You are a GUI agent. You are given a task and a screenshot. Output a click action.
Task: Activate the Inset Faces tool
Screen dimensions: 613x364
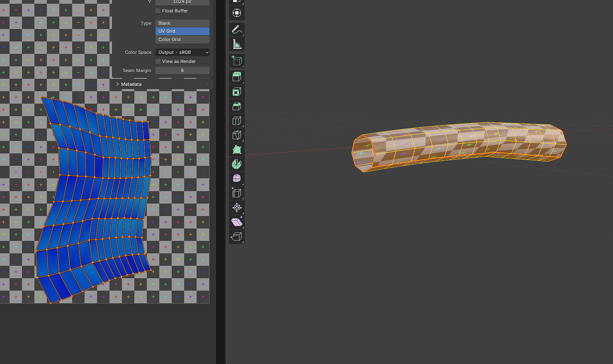click(x=237, y=92)
